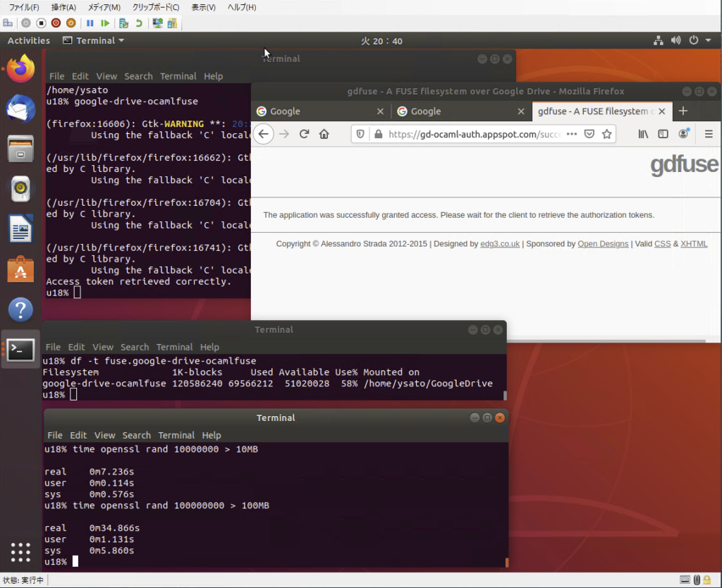Screen dimensions: 722x588
Task: Open Thunderbird Mail from the dock
Action: [21, 109]
